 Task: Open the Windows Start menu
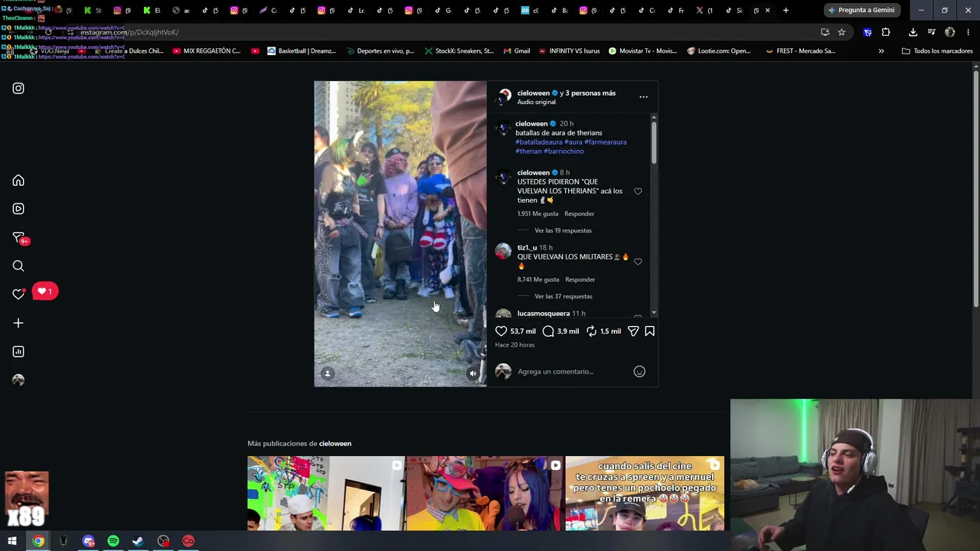click(12, 541)
